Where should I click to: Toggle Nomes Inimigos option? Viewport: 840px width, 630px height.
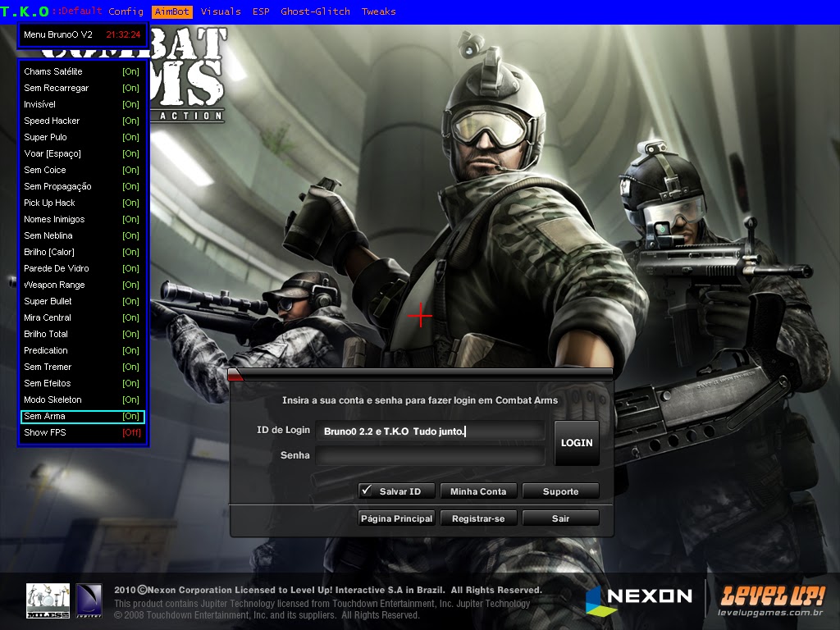click(x=82, y=219)
